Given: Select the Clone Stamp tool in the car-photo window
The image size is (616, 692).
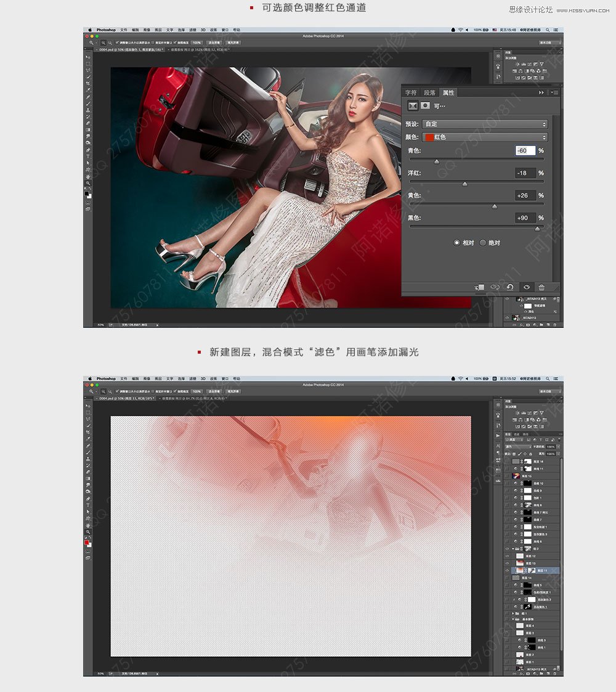Looking at the screenshot, I should point(88,110).
